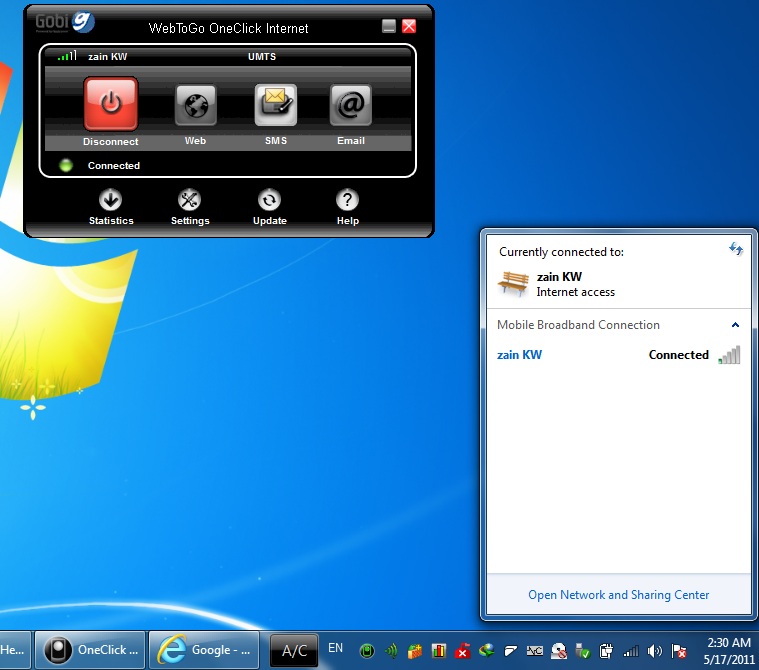Viewport: 759px width, 670px height.
Task: Click the green Connected status light
Action: click(x=66, y=166)
